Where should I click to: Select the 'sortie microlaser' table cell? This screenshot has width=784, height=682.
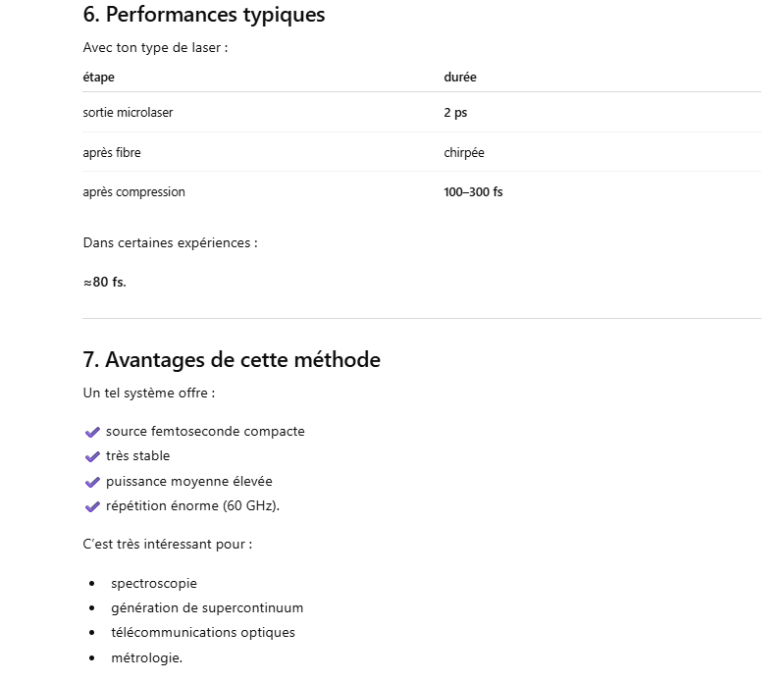click(x=128, y=113)
